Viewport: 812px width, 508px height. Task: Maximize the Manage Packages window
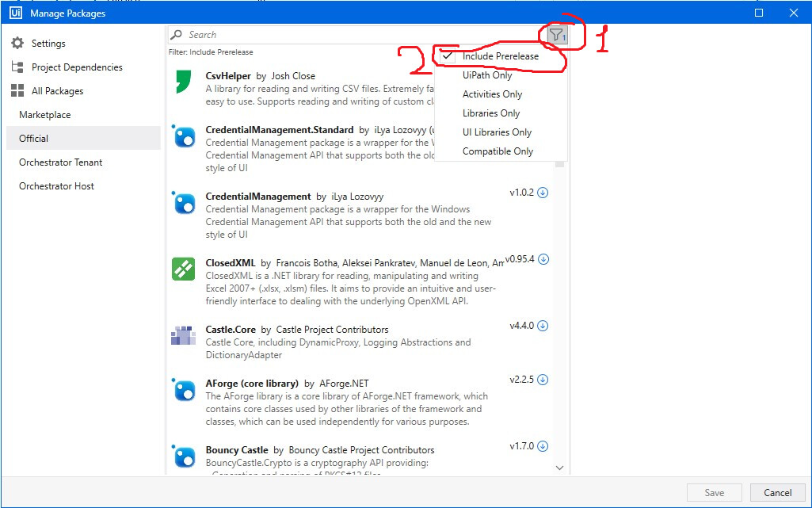759,13
